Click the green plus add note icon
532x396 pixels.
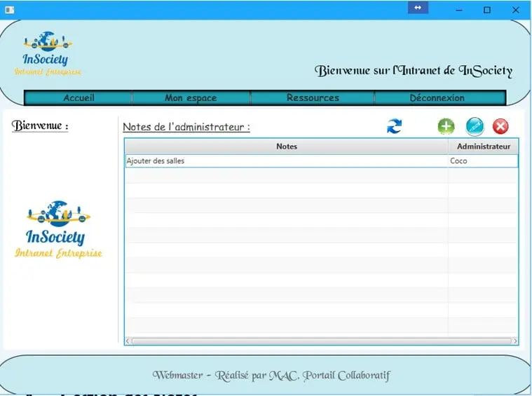446,126
